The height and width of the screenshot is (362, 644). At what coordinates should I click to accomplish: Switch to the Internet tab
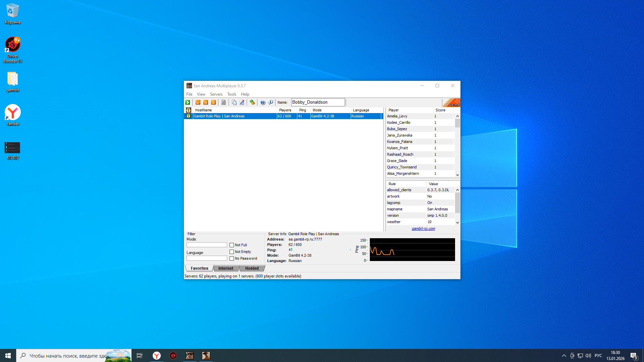[226, 268]
